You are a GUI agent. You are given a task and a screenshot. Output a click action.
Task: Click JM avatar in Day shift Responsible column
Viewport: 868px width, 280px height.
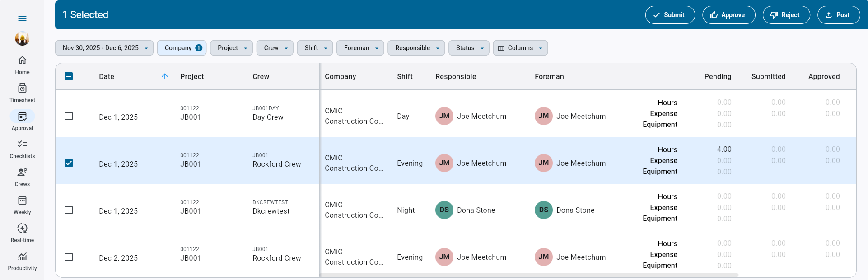[444, 116]
